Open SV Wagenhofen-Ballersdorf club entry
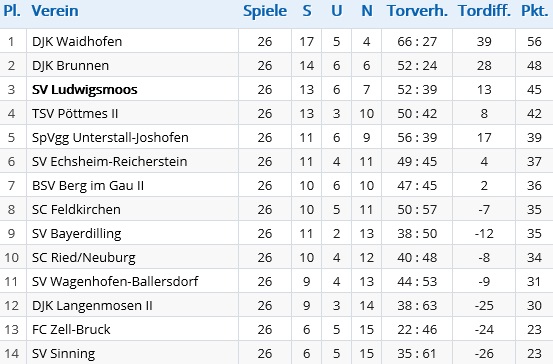 115,281
